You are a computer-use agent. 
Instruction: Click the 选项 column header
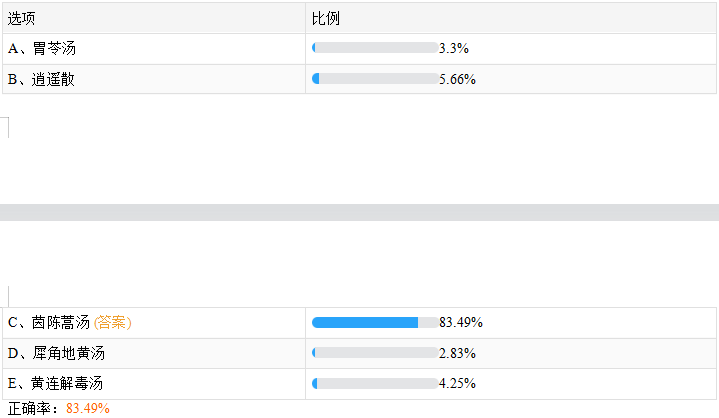click(x=22, y=19)
